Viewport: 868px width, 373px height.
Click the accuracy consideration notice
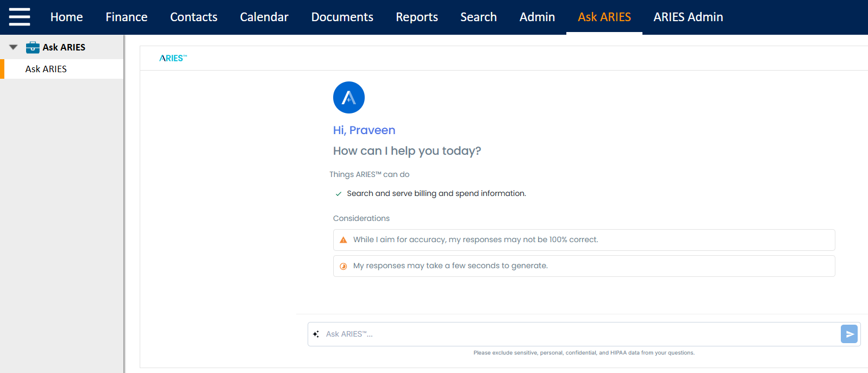(584, 240)
